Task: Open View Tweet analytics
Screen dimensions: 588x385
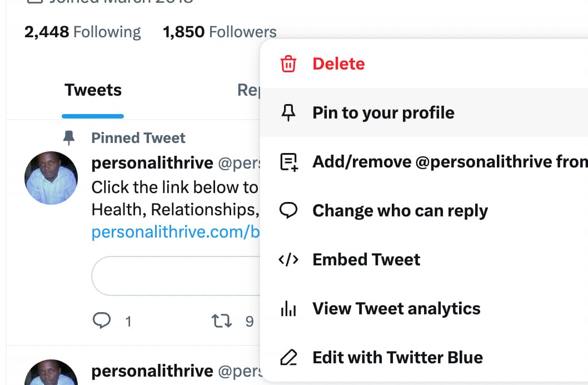Action: click(x=423, y=308)
